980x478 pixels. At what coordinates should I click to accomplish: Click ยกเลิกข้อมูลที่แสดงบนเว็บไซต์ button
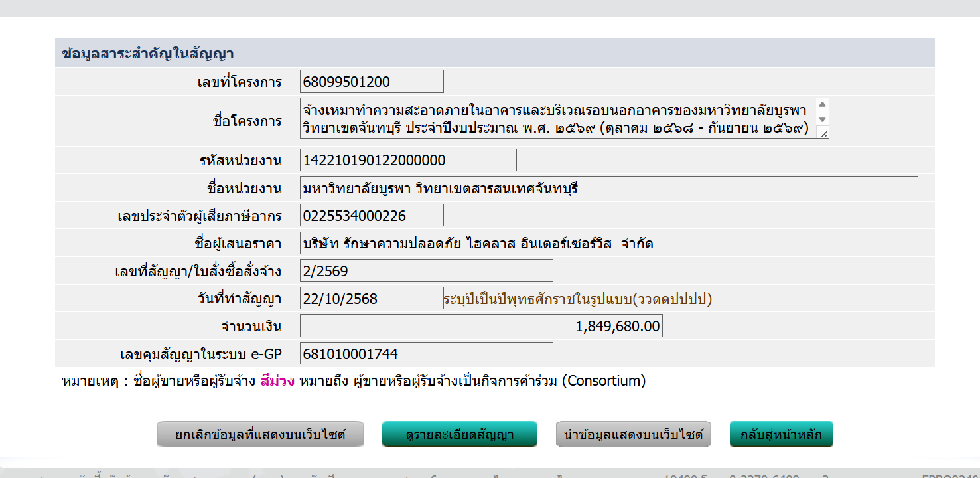tap(260, 435)
